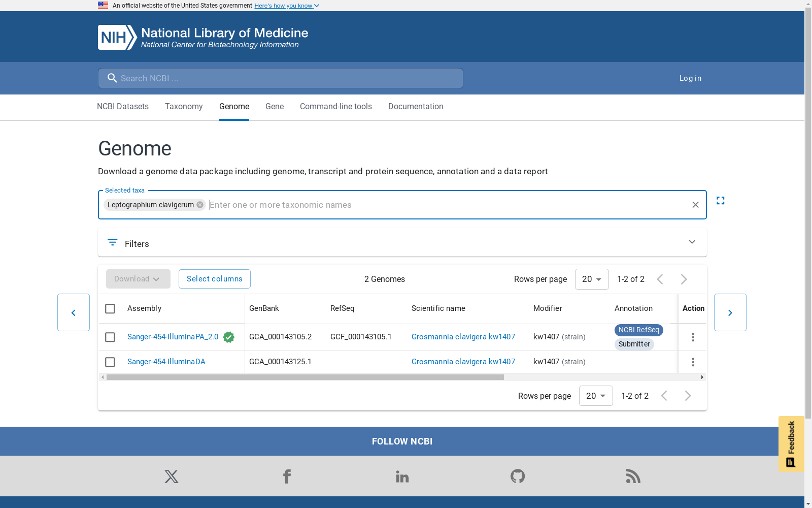Click the Submitter annotation badge

pos(634,344)
